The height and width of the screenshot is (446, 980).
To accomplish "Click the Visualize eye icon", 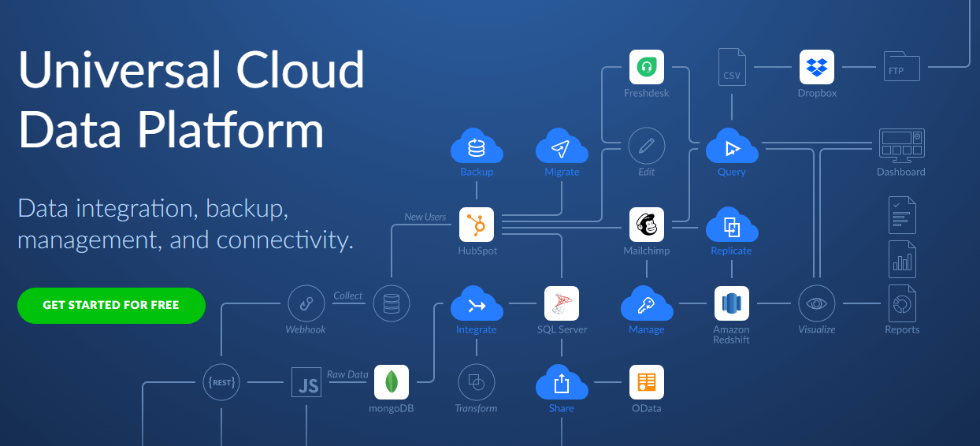I will [x=817, y=303].
